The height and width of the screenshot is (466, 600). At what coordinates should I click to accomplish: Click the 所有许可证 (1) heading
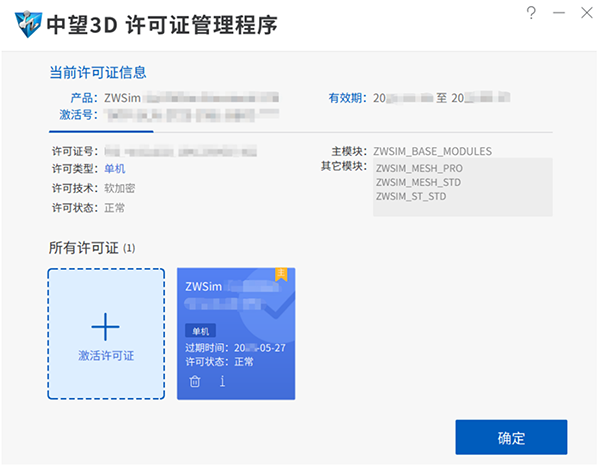(x=92, y=248)
